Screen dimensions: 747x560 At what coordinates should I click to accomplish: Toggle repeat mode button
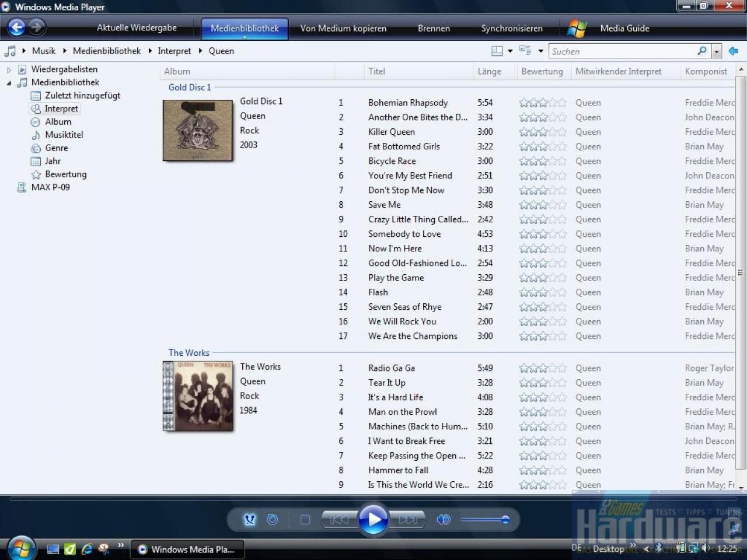[273, 519]
